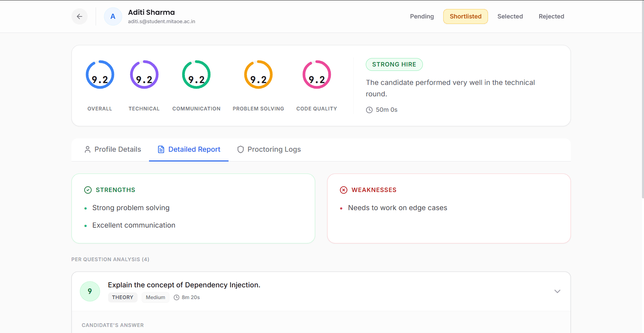This screenshot has width=644, height=333.
Task: Set candidate status to Pending
Action: 422,16
